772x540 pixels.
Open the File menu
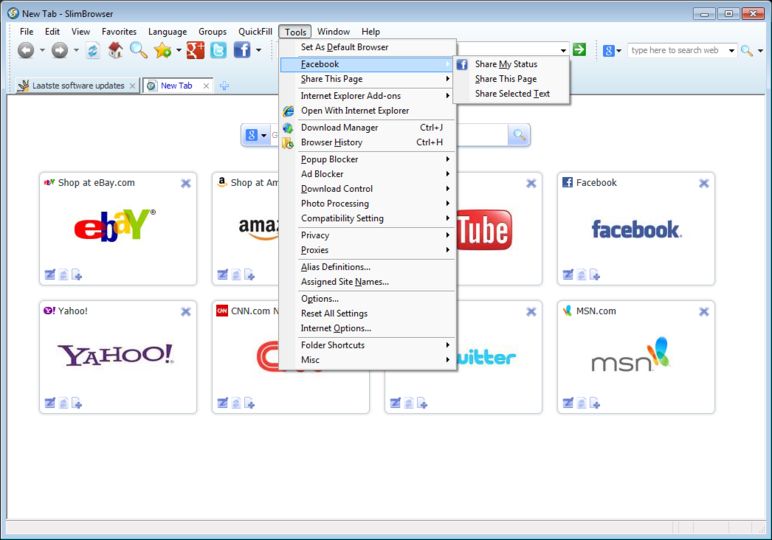tap(27, 32)
